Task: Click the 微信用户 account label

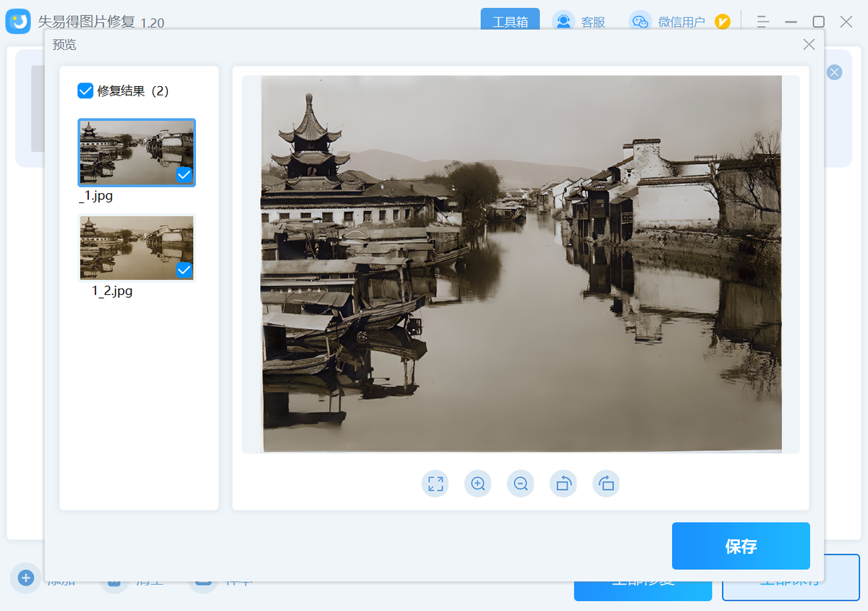Action: [681, 22]
